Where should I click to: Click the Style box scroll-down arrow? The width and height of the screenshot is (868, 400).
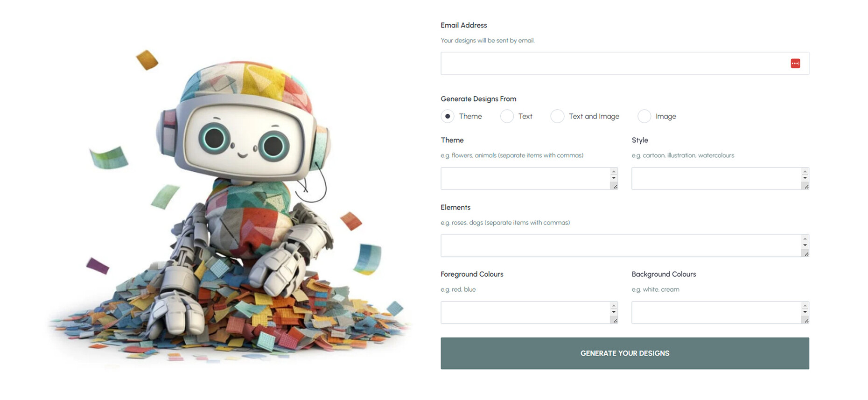(805, 178)
